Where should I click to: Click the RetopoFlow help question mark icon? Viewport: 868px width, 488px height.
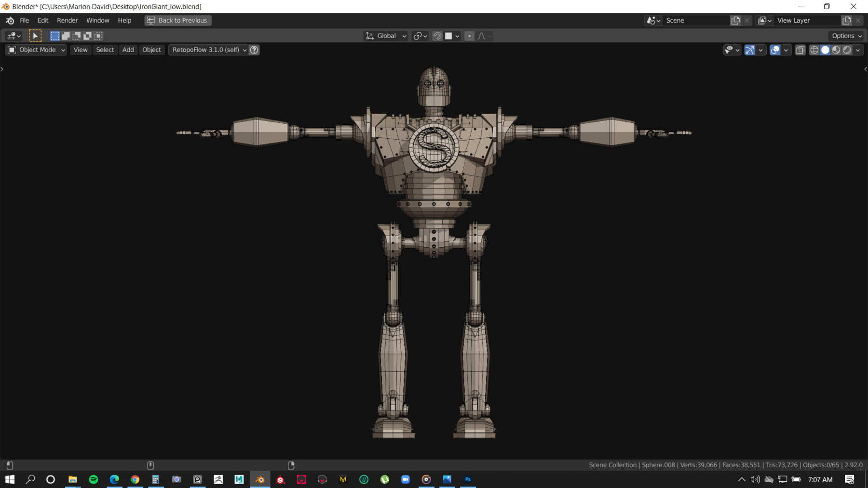point(254,50)
